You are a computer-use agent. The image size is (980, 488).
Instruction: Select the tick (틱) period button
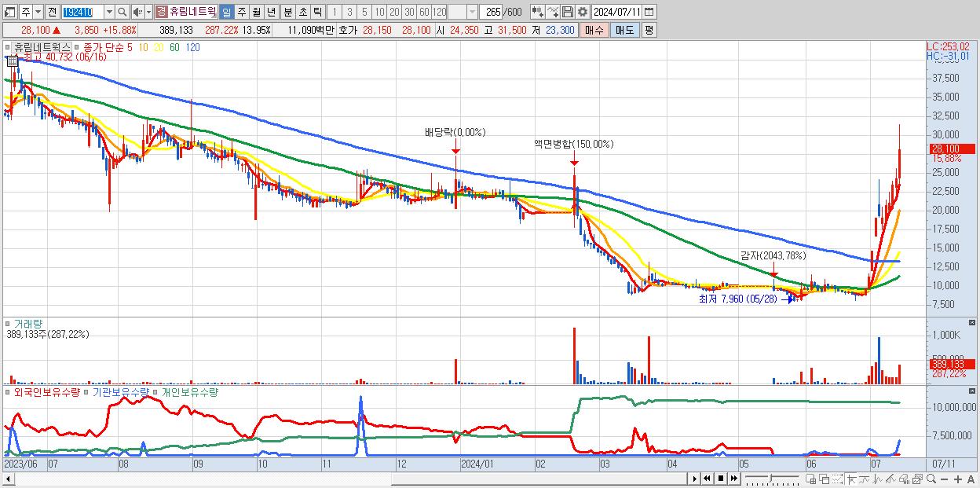click(x=317, y=12)
